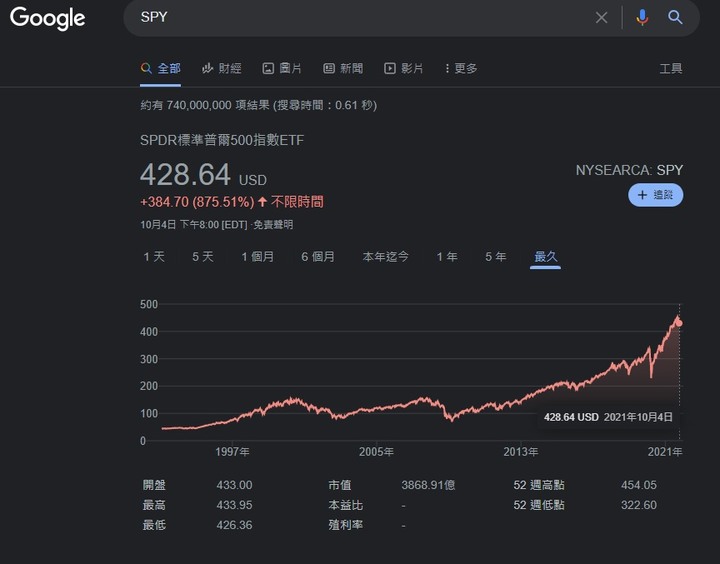
Task: Click the +384.70 (875.51%) change text
Action: 197,202
